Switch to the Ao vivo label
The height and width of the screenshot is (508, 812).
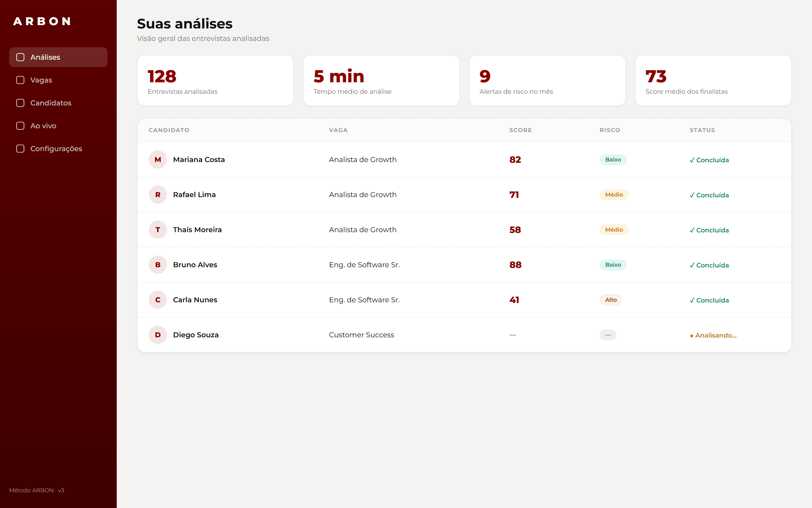tap(43, 126)
